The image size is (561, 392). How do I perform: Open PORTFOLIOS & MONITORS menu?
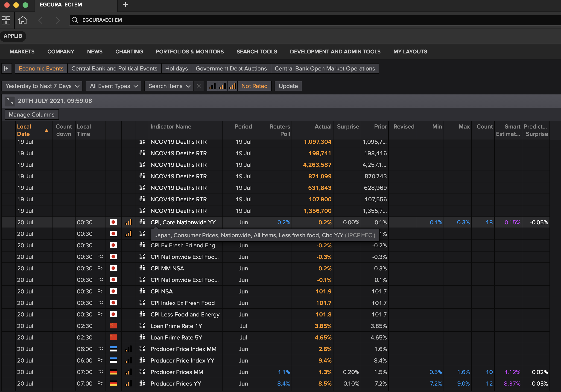[x=190, y=52]
